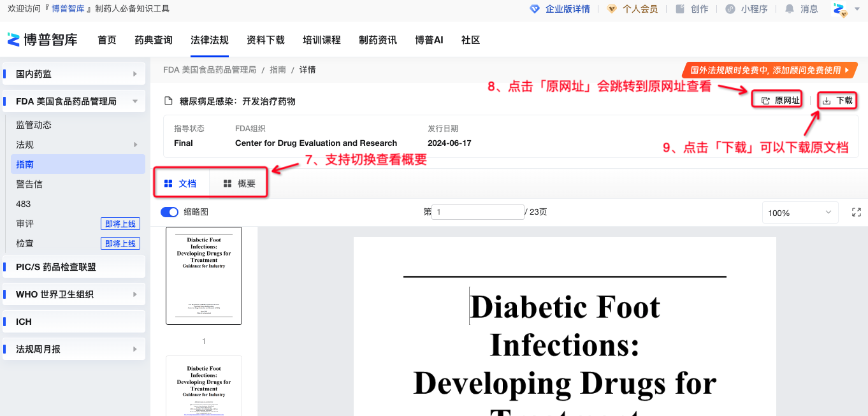Select 审评 in the sidebar
The width and height of the screenshot is (868, 416).
pyautogui.click(x=25, y=224)
